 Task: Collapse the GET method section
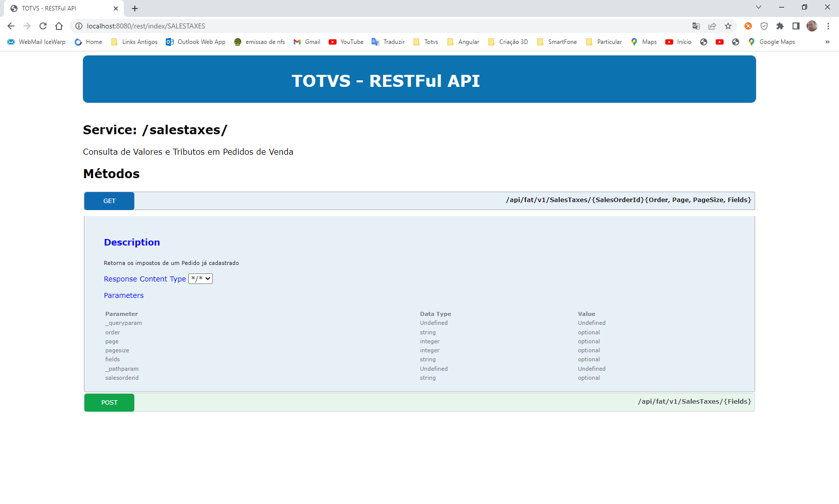109,201
